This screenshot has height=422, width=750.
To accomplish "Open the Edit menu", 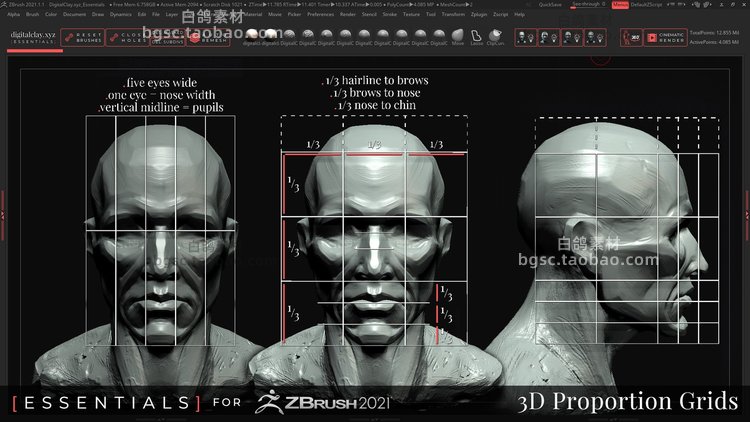I will (142, 14).
